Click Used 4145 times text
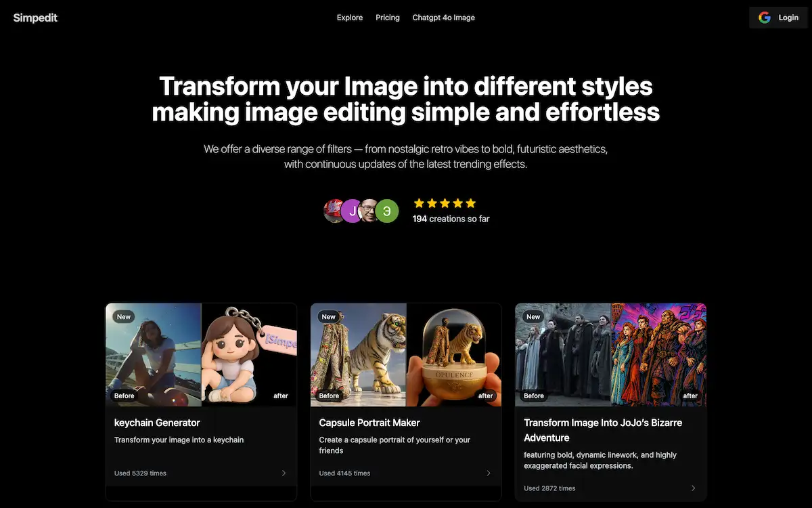 [x=344, y=473]
